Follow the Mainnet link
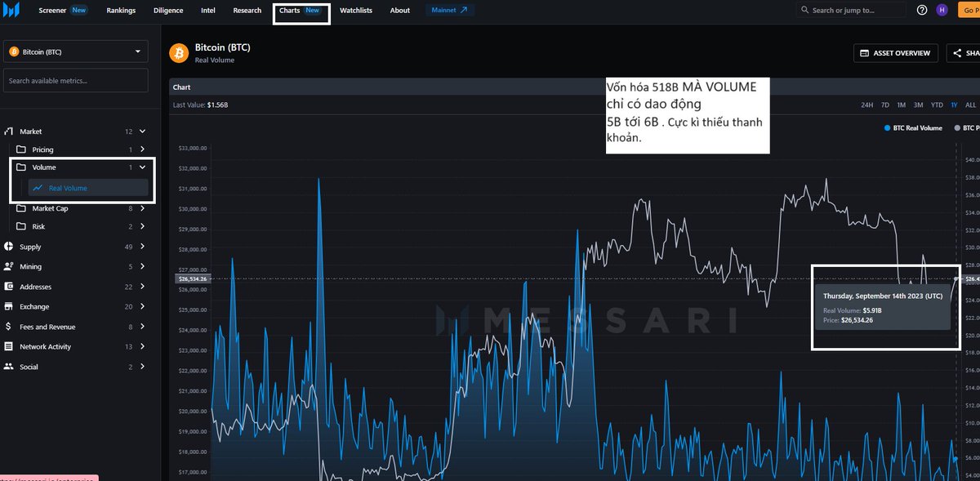The height and width of the screenshot is (481, 980). [x=450, y=11]
